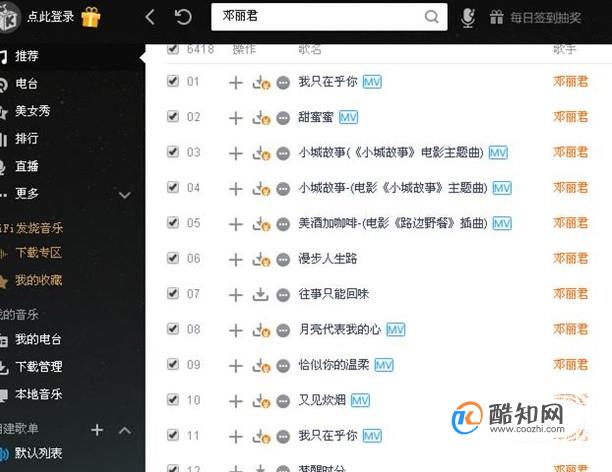Uncheck song 06 漫步人生路 checkbox
This screenshot has width=612, height=472.
point(173,258)
